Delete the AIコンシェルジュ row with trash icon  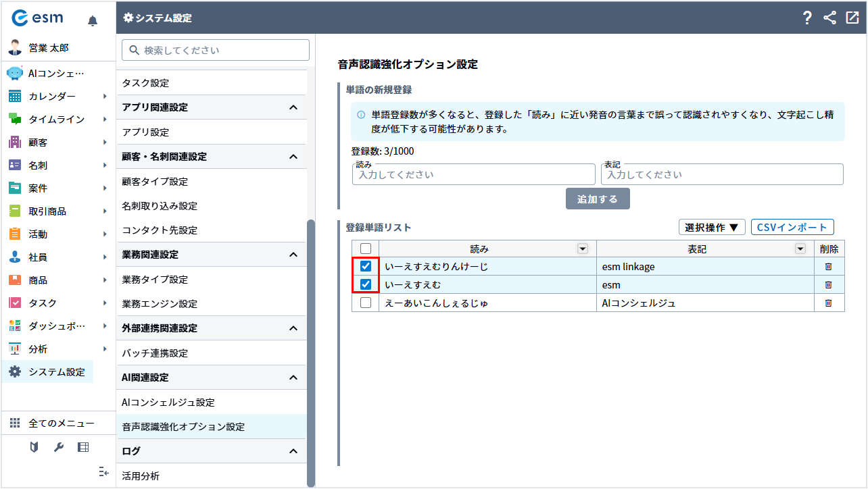(828, 303)
